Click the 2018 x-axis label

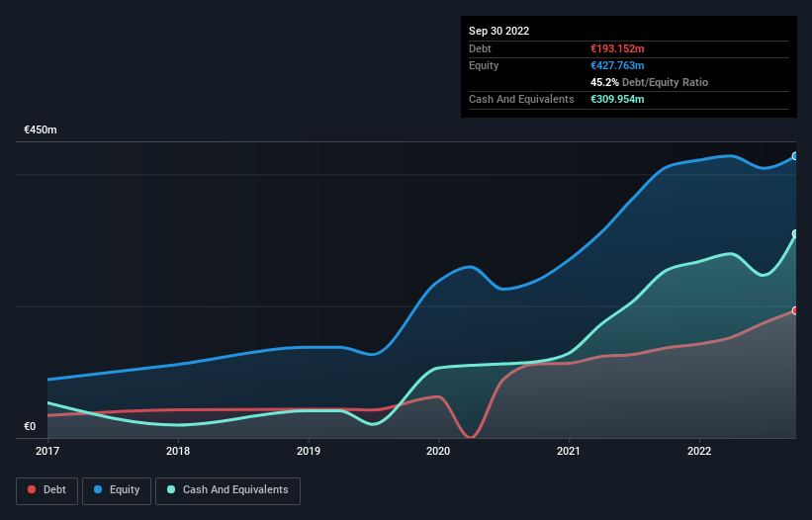point(178,451)
